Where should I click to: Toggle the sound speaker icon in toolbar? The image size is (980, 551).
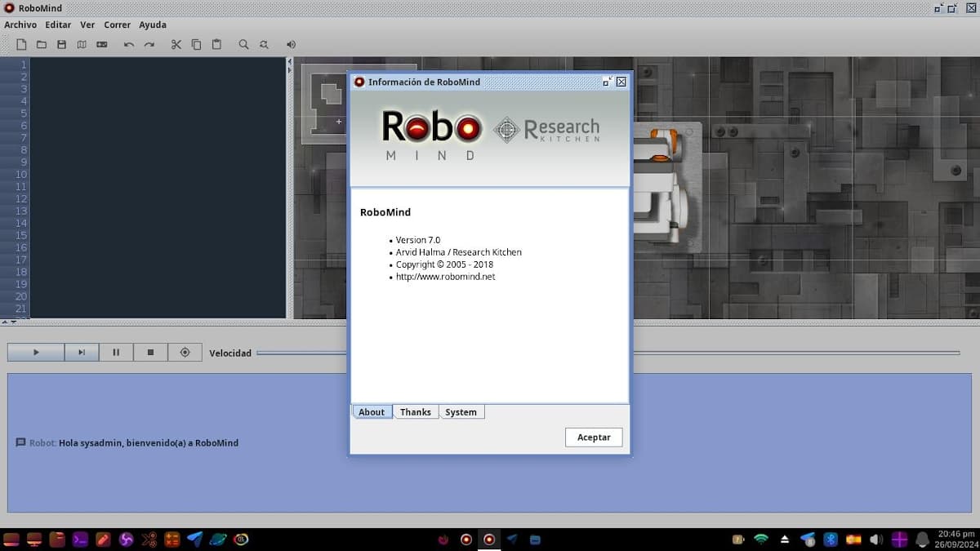click(x=291, y=45)
